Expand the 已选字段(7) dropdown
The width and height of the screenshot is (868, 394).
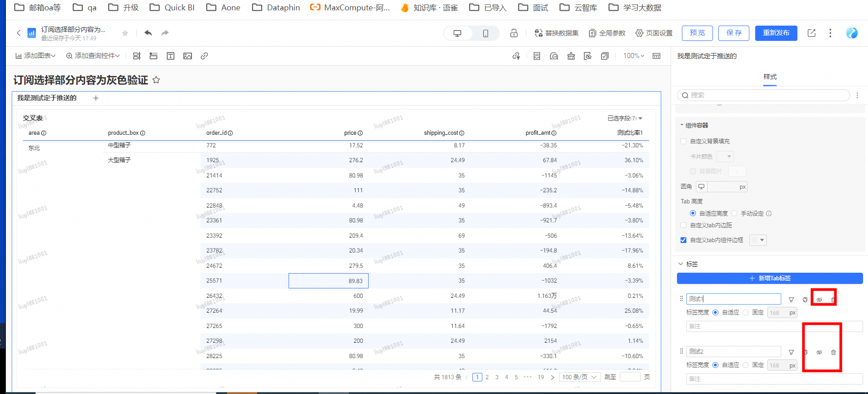pyautogui.click(x=625, y=118)
